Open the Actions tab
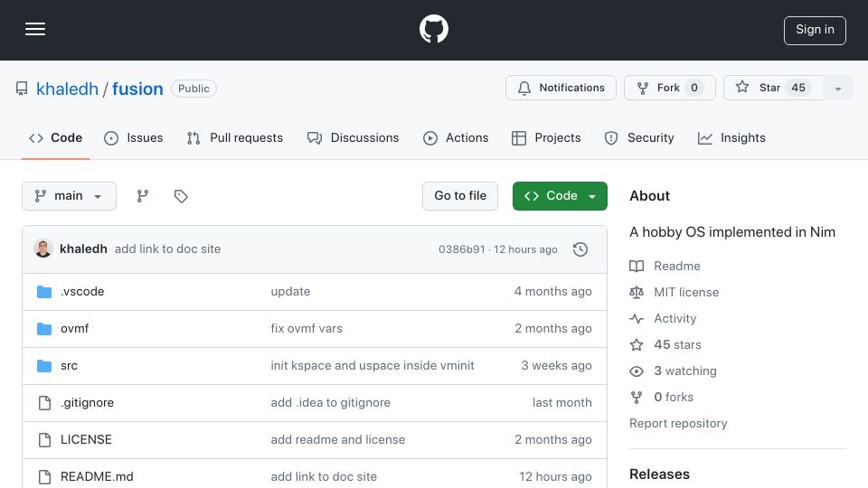Screen dimensions: 868x488 (456, 137)
